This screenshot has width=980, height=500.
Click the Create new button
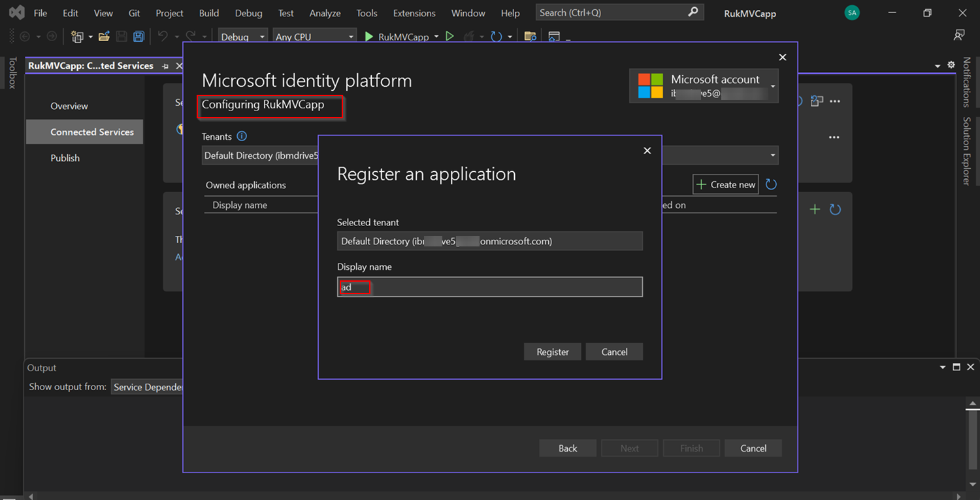pyautogui.click(x=725, y=185)
